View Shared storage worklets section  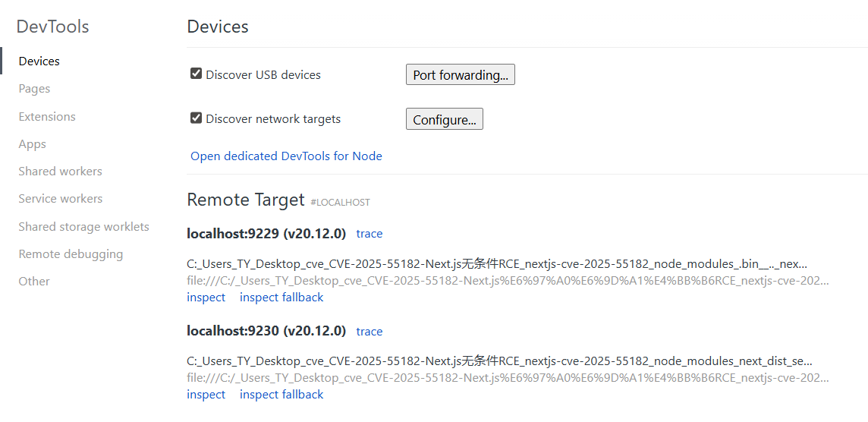click(x=83, y=227)
